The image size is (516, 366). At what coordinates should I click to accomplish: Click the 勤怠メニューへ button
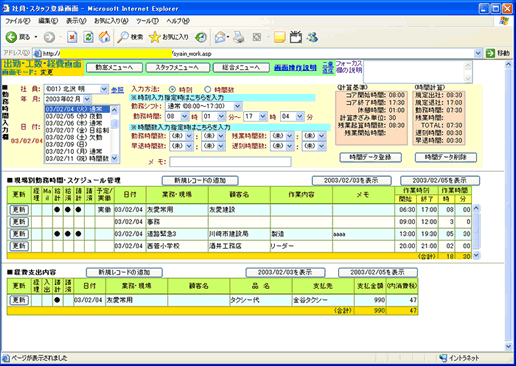(x=114, y=67)
